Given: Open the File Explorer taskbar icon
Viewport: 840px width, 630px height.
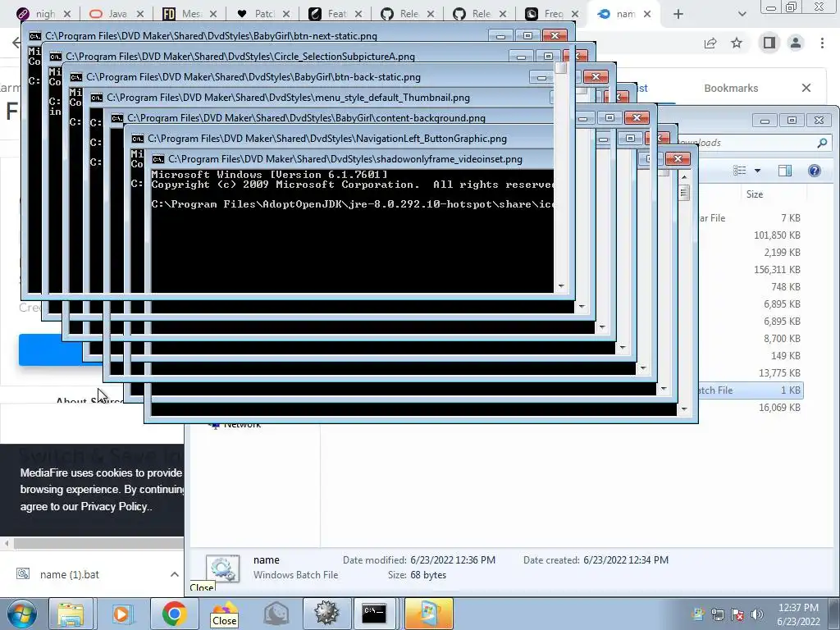Looking at the screenshot, I should click(71, 614).
